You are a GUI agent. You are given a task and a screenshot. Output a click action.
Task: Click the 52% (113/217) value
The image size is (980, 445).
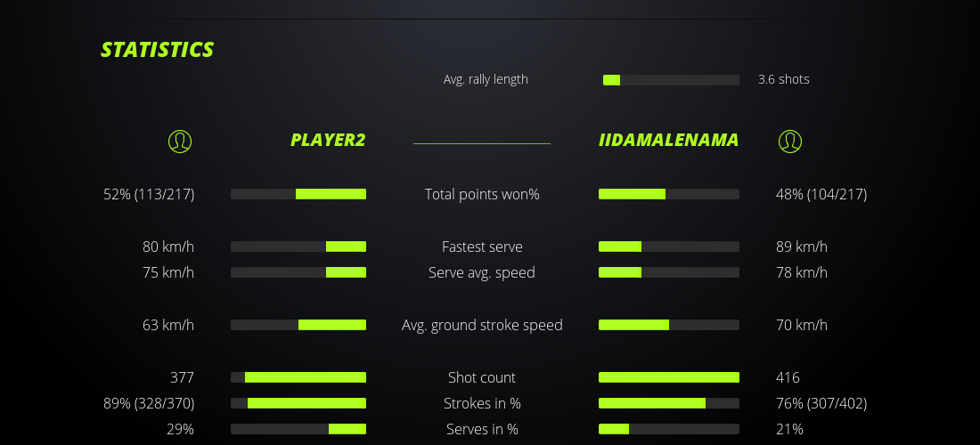pyautogui.click(x=149, y=194)
